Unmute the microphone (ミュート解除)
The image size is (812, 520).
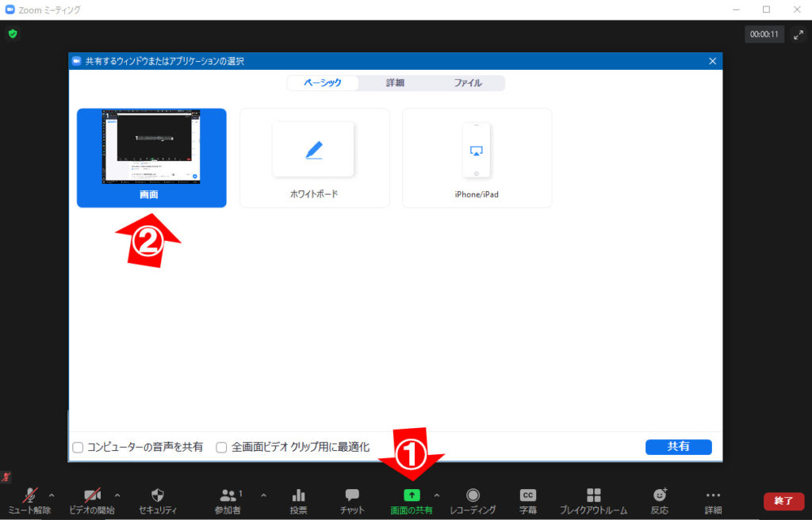[x=30, y=495]
